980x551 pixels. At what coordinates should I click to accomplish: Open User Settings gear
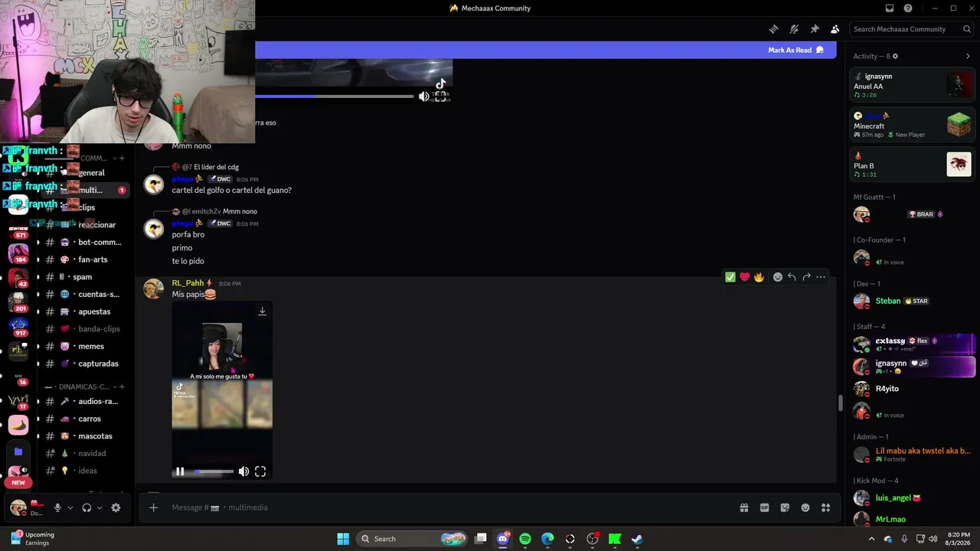click(x=116, y=507)
